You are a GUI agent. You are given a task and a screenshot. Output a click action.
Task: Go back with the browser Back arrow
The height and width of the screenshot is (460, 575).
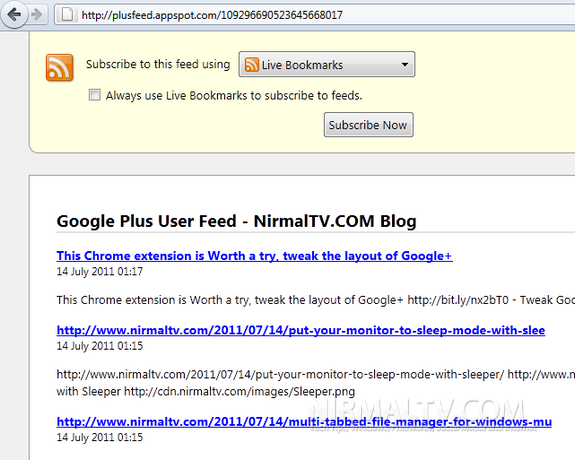point(14,15)
